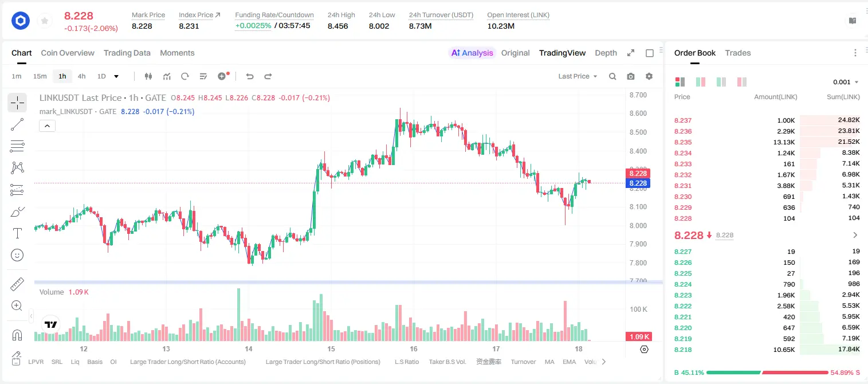Select the trend line drawing tool

click(x=17, y=124)
